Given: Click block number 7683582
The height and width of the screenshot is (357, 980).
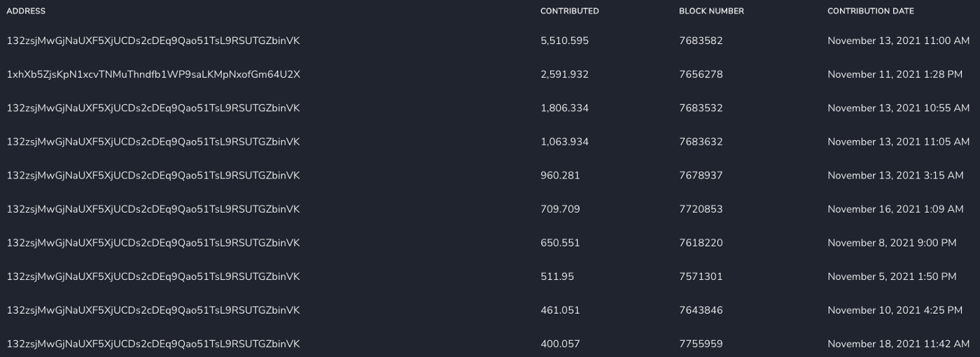Looking at the screenshot, I should tap(701, 41).
